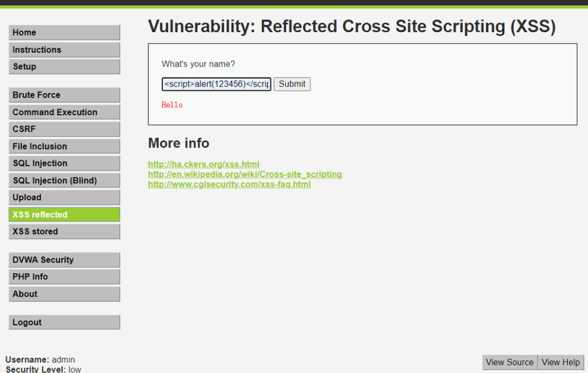The width and height of the screenshot is (588, 373).
Task: Click the Logout option
Action: coord(64,322)
